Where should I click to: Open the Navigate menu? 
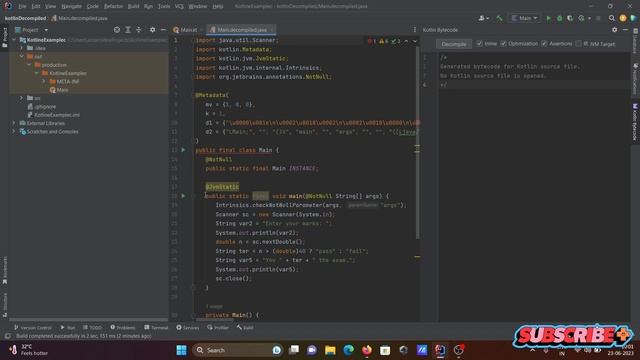(71, 7)
